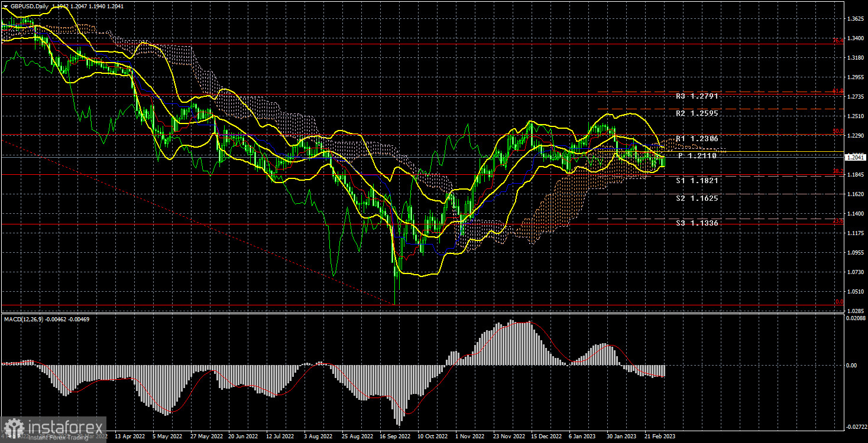Screen dimensions: 868x443
Task: Click the 0.00 MACD zero-level label
Action: pos(851,366)
